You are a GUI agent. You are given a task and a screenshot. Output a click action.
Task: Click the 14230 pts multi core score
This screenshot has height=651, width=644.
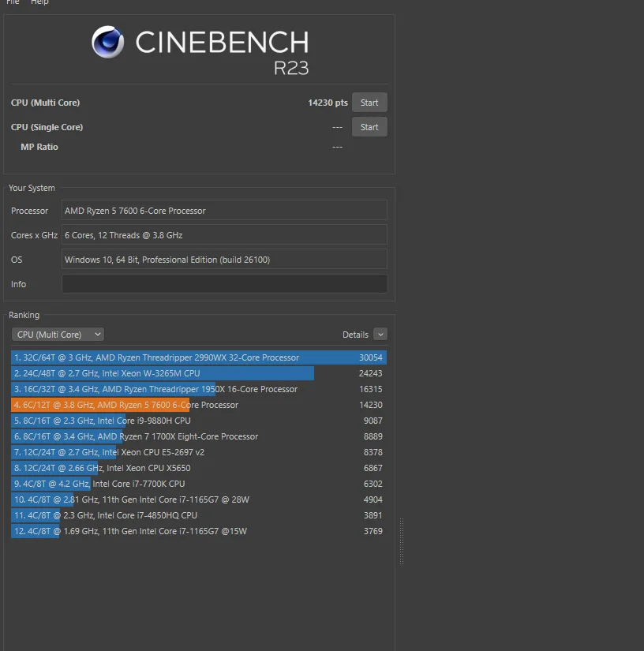tap(328, 103)
